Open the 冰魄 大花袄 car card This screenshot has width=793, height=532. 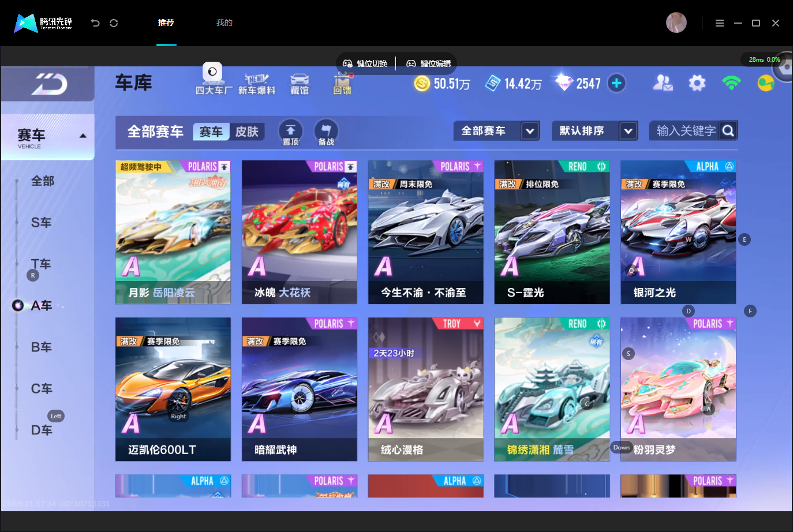[300, 233]
